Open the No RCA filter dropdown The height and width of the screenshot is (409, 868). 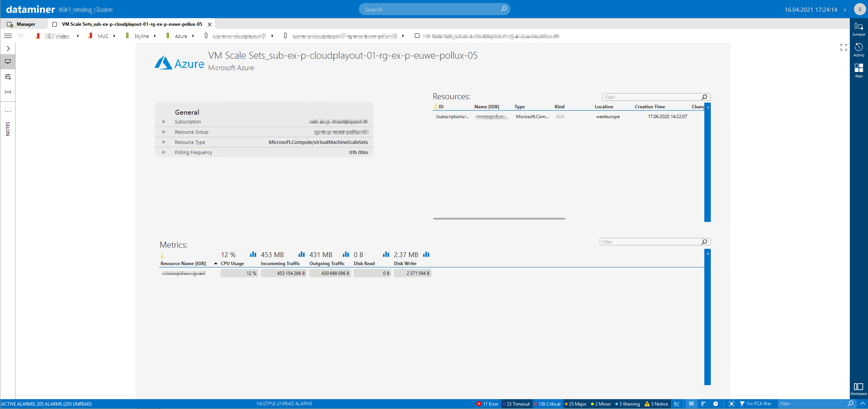tap(755, 404)
